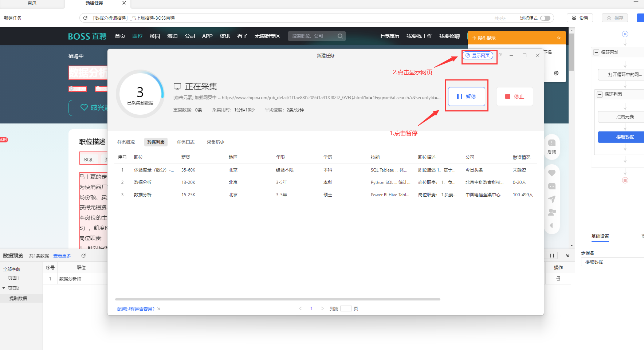The image size is (644, 350).
Task: Collapse the 页面2 tree node
Action: pos(4,288)
